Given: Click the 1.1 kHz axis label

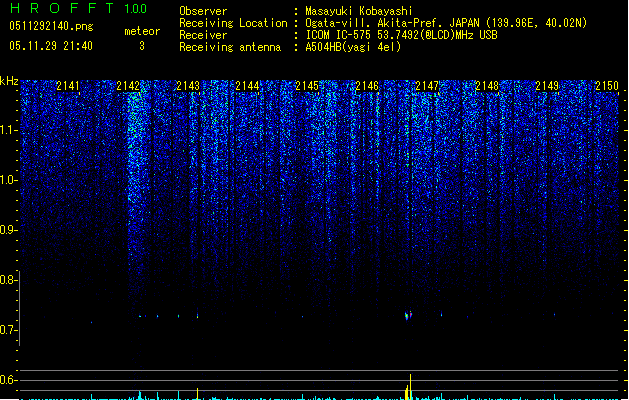Looking at the screenshot, I should point(8,130).
